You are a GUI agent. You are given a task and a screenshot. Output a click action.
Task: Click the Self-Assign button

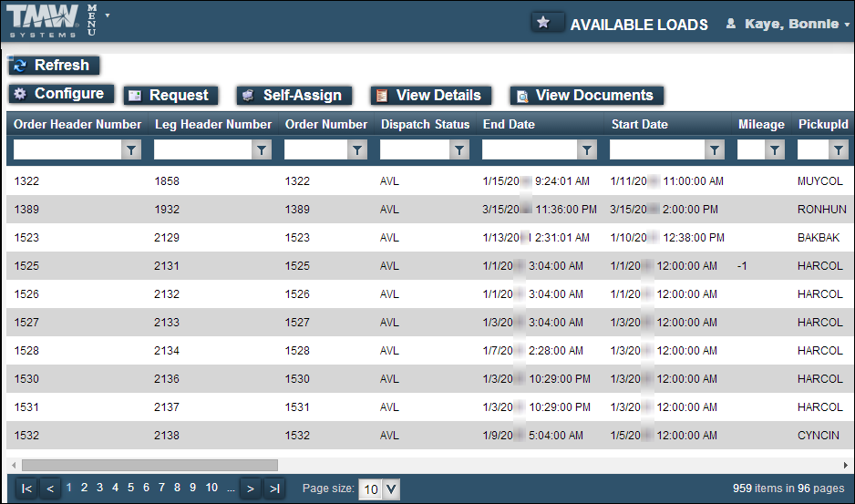pyautogui.click(x=293, y=96)
